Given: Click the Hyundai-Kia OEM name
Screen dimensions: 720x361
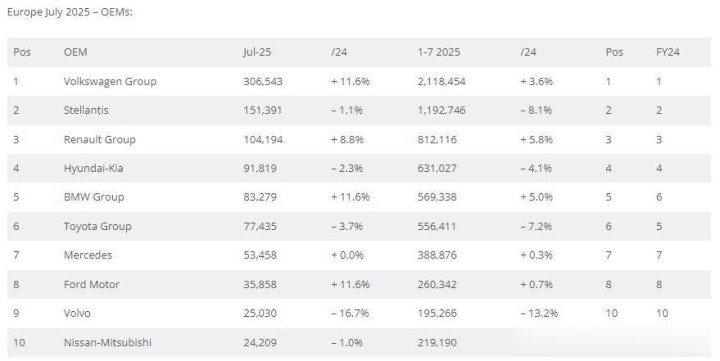Looking at the screenshot, I should pyautogui.click(x=94, y=168).
